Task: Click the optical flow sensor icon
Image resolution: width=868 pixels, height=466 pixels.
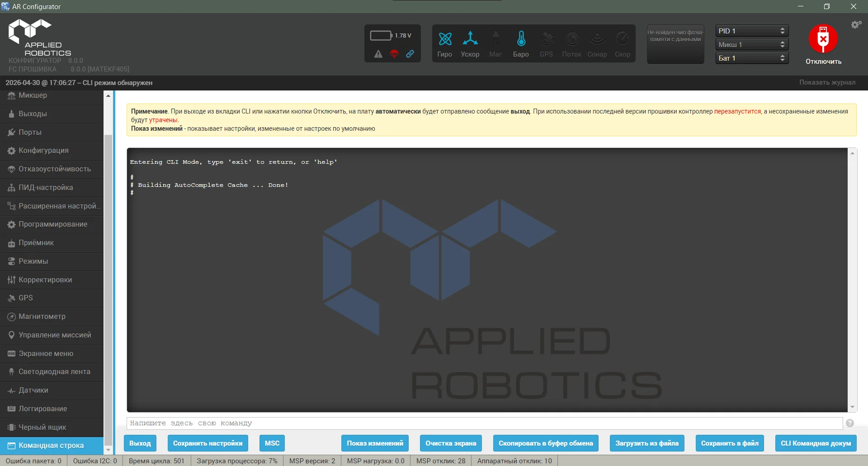Action: click(572, 39)
